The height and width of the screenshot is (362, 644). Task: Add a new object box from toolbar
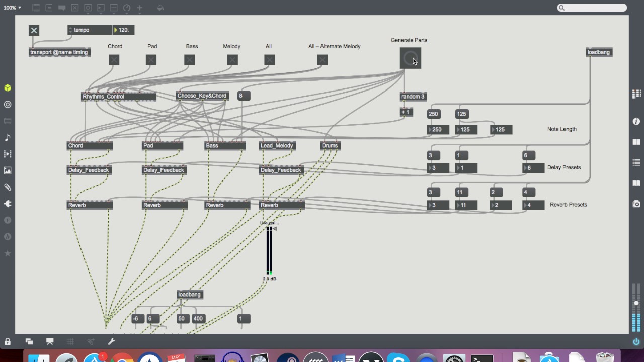point(36,8)
